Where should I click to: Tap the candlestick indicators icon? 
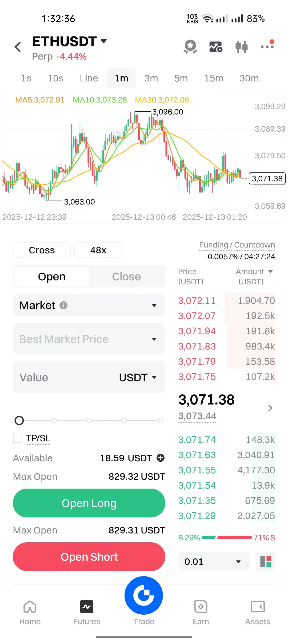click(x=242, y=47)
